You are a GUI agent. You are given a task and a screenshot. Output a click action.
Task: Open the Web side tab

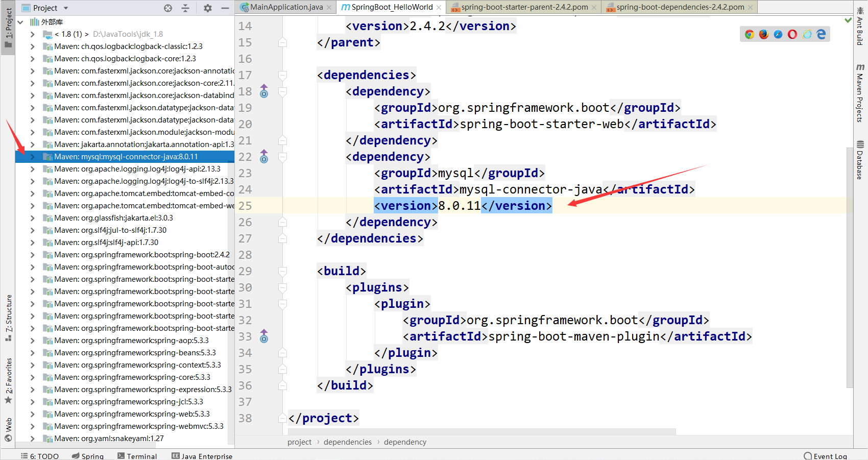point(9,430)
